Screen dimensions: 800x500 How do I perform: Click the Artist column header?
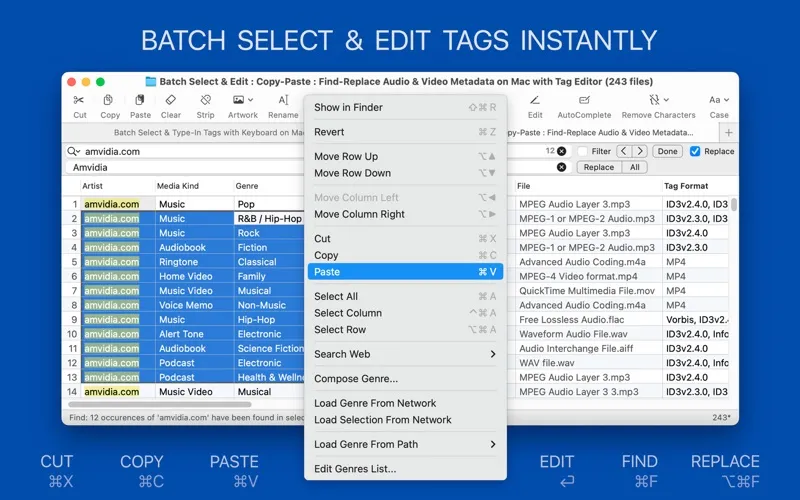117,186
